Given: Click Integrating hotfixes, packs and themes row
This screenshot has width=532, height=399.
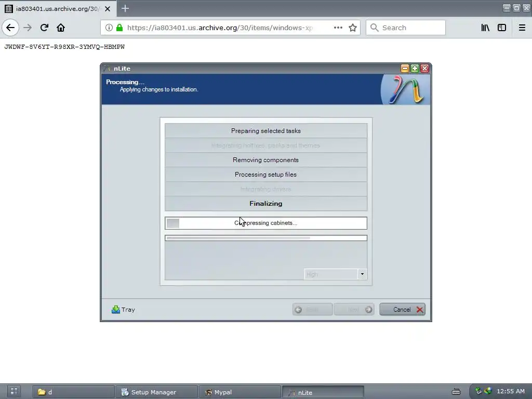Looking at the screenshot, I should tap(266, 145).
